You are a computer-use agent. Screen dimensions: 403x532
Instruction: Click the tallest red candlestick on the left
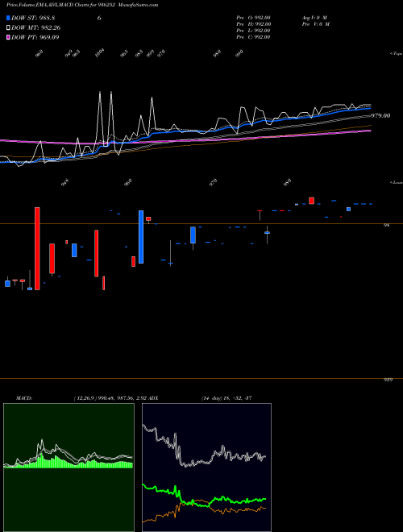(37, 248)
